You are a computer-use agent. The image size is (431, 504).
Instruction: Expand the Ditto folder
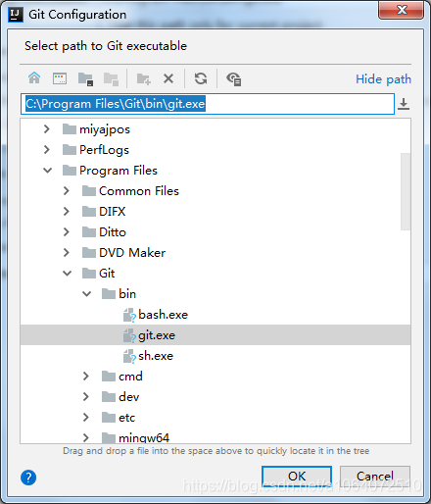pyautogui.click(x=67, y=232)
